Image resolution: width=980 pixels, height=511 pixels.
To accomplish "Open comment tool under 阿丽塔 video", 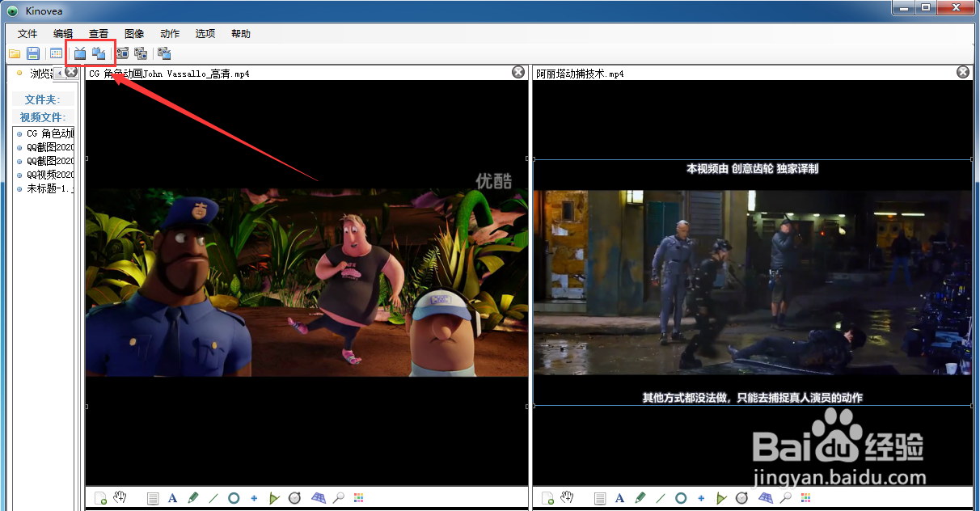I will (599, 498).
